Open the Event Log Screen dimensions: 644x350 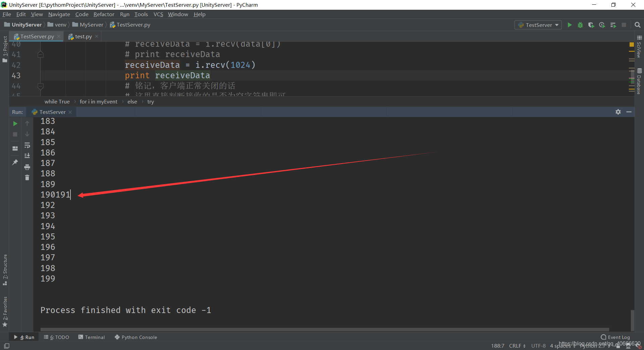pyautogui.click(x=615, y=337)
